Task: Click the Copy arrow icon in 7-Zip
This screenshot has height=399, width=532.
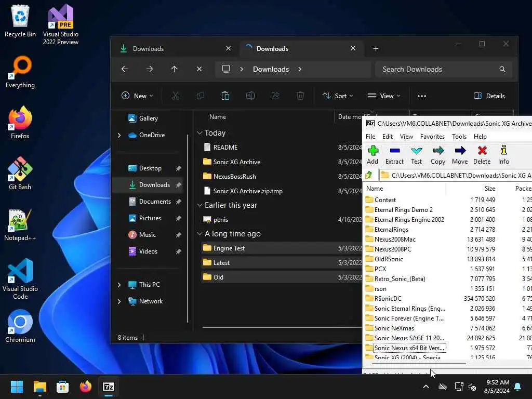Action: click(x=438, y=150)
